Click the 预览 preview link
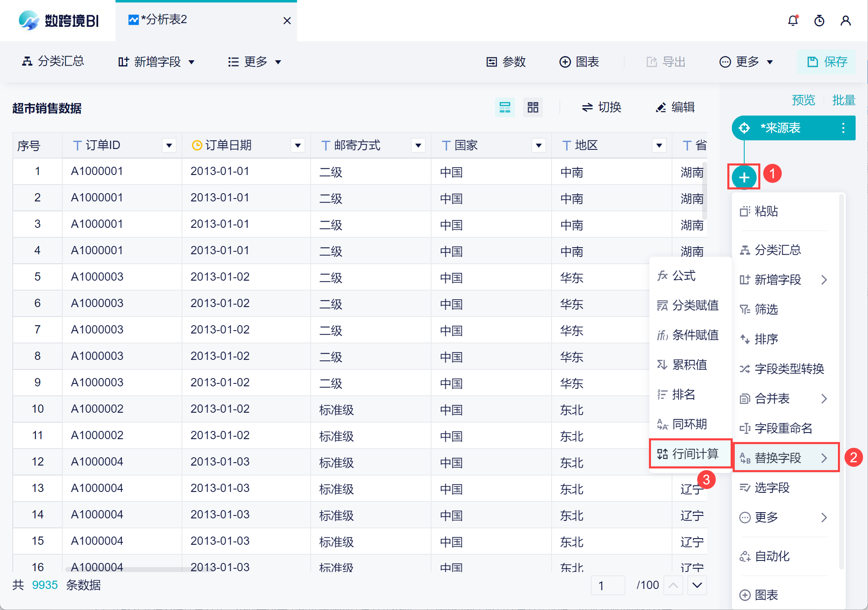Viewport: 868px width, 610px height. 803,100
